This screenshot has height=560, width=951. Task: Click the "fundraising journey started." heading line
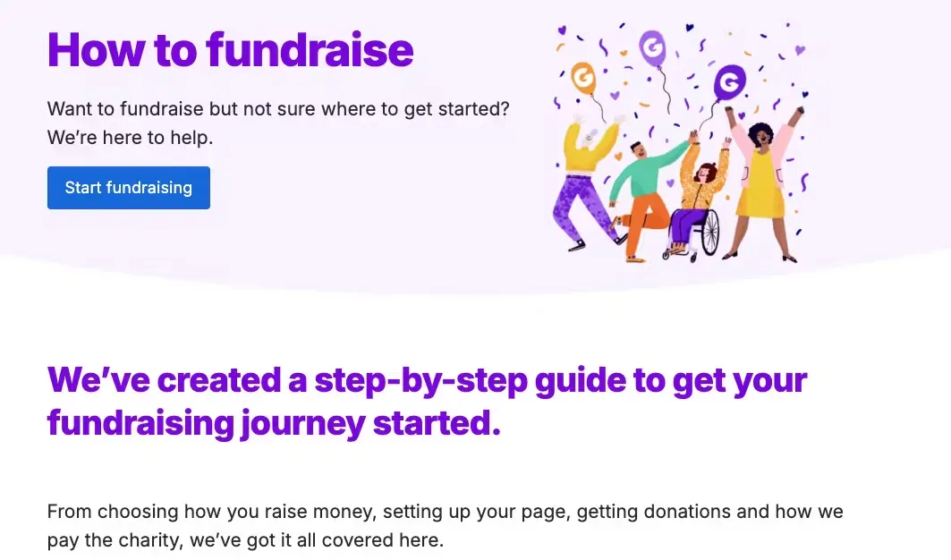point(273,421)
